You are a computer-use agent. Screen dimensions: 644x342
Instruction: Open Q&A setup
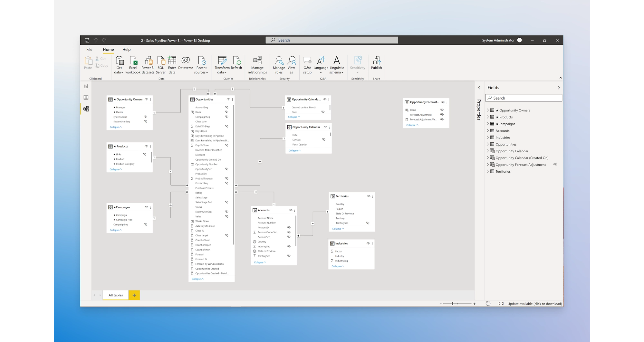click(307, 65)
